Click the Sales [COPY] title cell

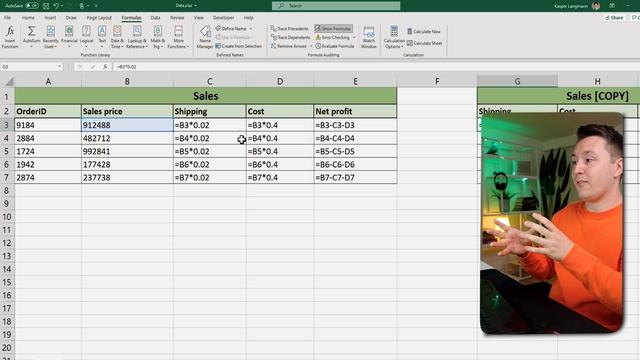click(558, 96)
